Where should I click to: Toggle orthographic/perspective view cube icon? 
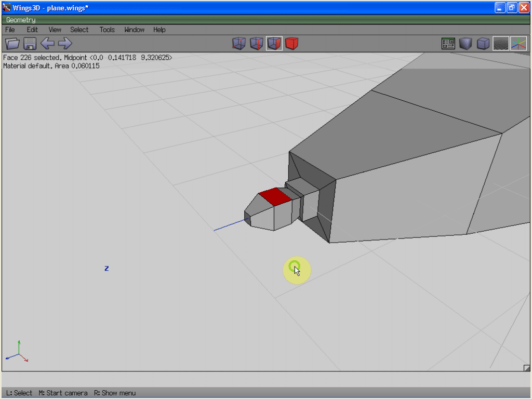click(483, 44)
